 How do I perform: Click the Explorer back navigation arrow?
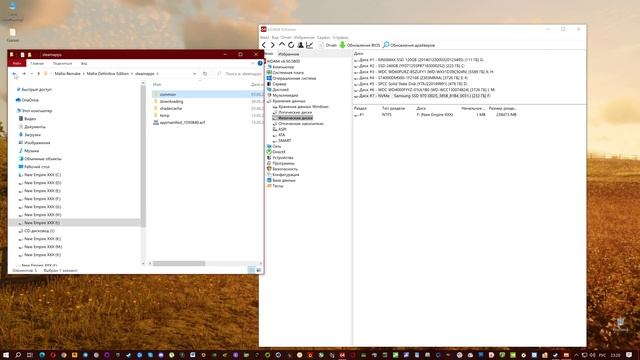pyautogui.click(x=15, y=74)
